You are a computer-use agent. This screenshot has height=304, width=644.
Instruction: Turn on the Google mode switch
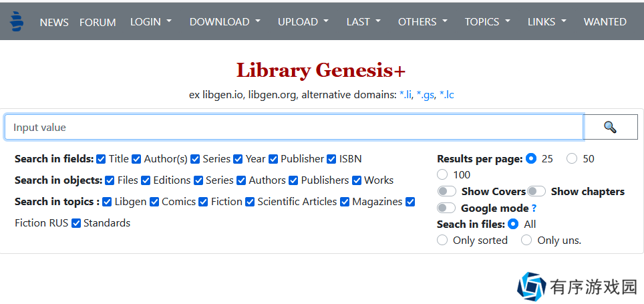[x=446, y=208]
